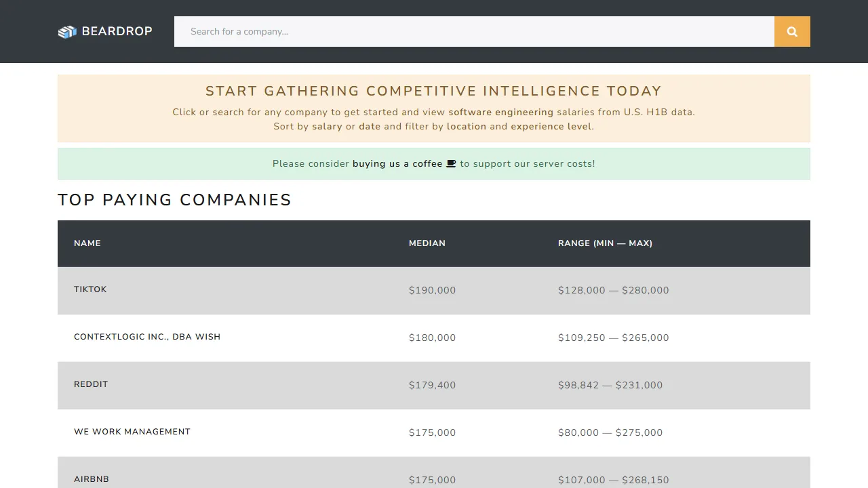The width and height of the screenshot is (868, 488).
Task: Select the company search input field
Action: pyautogui.click(x=473, y=31)
